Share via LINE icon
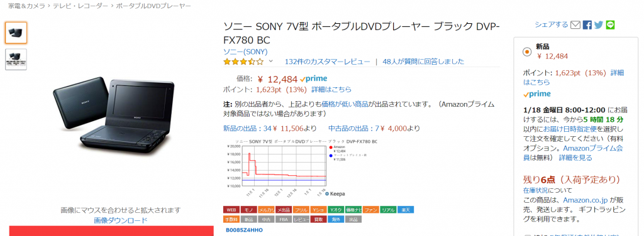This screenshot has height=236, width=644. pos(610,25)
